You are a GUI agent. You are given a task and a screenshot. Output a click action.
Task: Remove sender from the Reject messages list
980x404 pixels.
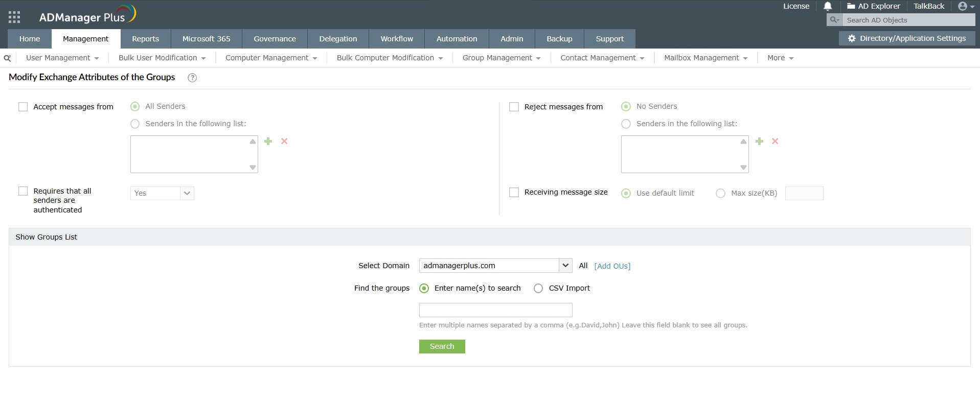click(775, 141)
